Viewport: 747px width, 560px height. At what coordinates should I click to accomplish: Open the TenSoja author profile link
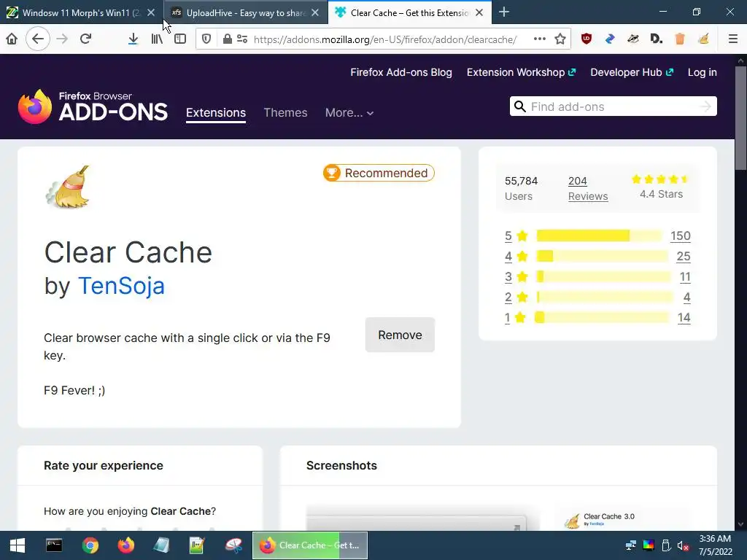pyautogui.click(x=122, y=286)
